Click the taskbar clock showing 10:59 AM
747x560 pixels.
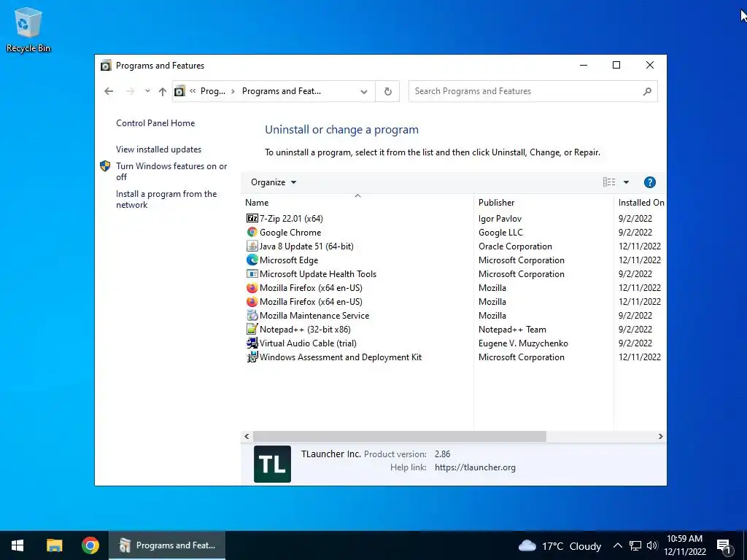coord(684,545)
